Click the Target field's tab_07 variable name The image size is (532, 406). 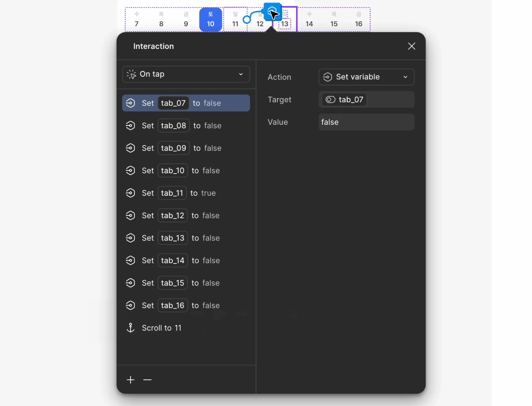click(x=351, y=100)
